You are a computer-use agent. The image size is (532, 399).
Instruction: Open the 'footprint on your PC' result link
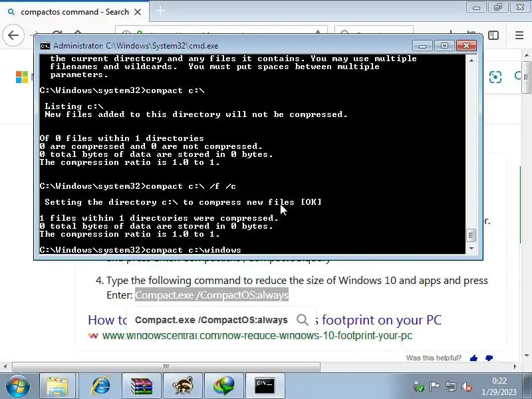pyautogui.click(x=381, y=320)
